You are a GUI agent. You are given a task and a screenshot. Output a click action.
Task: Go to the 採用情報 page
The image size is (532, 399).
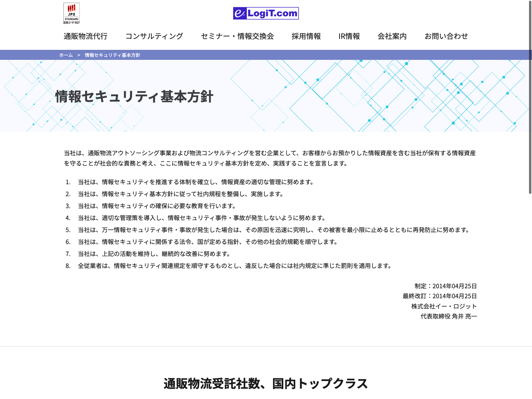[x=306, y=36]
